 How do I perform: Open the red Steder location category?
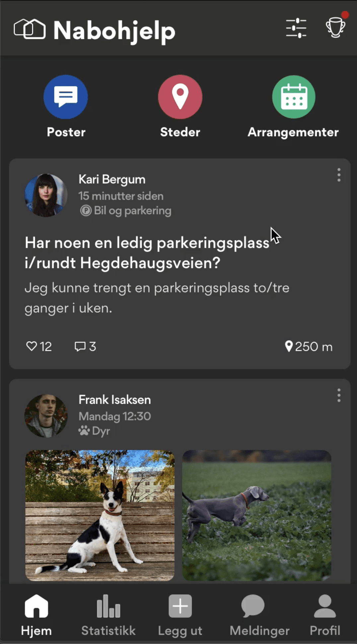coord(180,97)
